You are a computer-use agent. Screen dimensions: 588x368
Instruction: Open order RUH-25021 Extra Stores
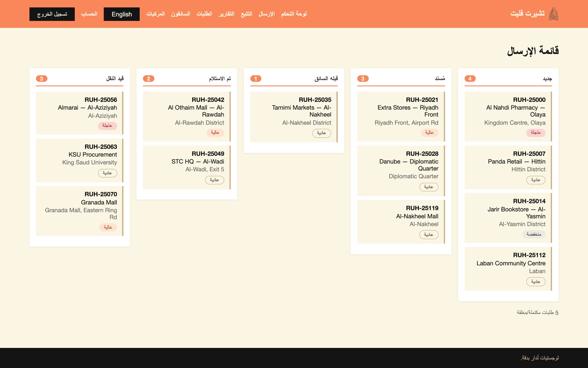click(x=401, y=116)
